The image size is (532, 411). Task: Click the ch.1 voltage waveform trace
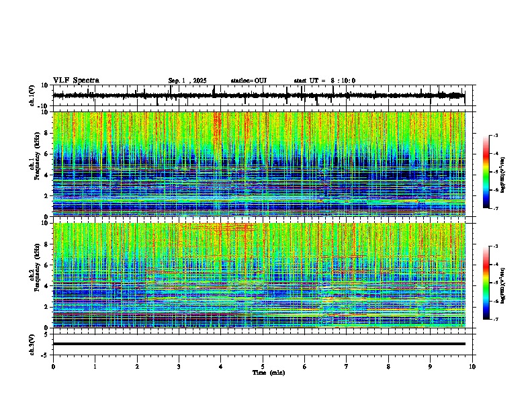tap(259, 95)
